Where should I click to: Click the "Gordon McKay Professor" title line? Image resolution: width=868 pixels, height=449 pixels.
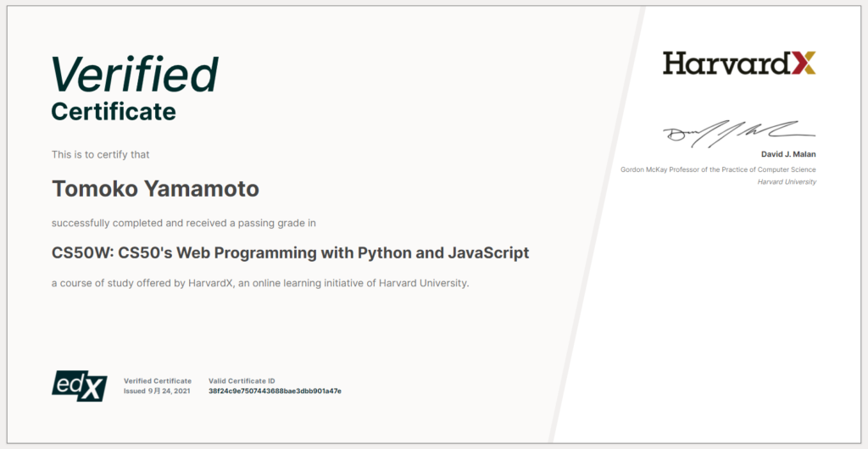coord(718,169)
